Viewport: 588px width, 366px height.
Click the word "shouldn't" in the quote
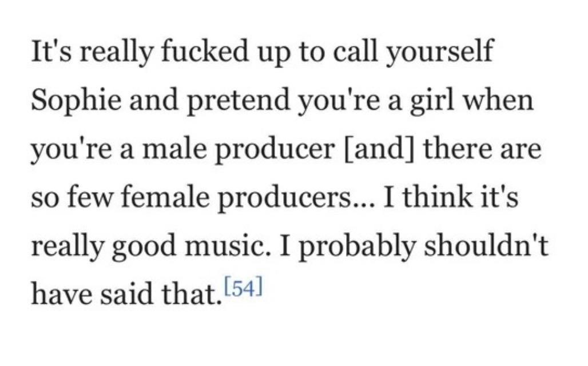click(x=486, y=245)
